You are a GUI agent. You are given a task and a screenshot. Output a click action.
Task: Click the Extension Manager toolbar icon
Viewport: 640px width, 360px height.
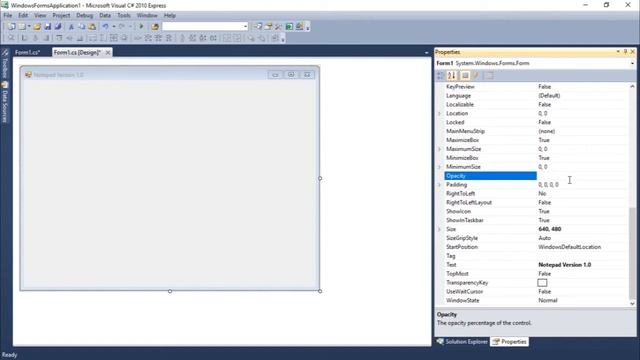point(300,27)
